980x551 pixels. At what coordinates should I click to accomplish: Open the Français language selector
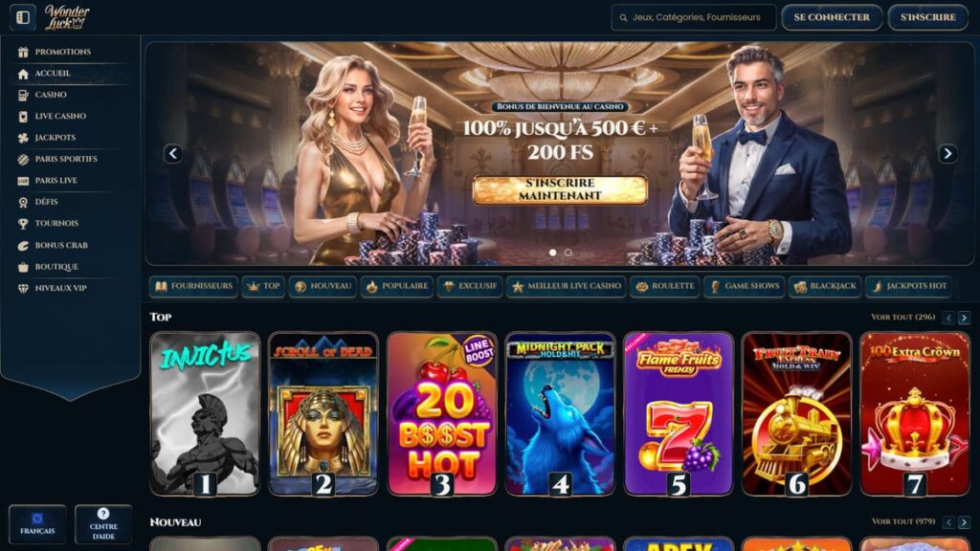(37, 523)
